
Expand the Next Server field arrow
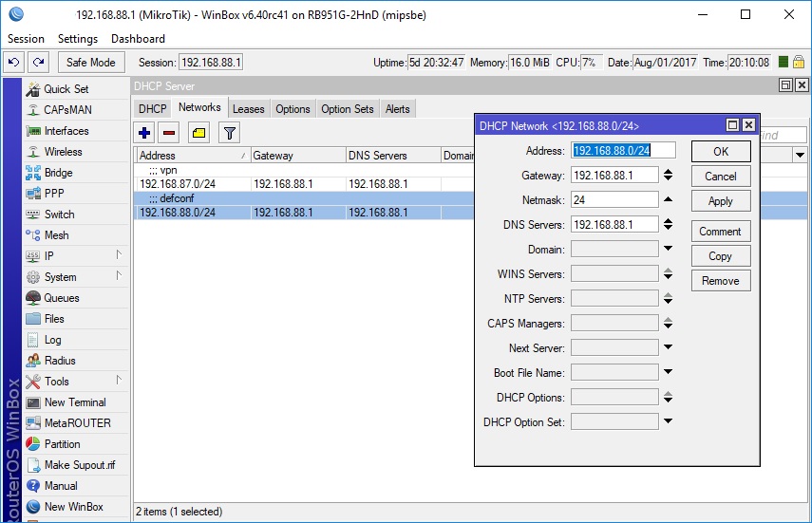point(668,348)
